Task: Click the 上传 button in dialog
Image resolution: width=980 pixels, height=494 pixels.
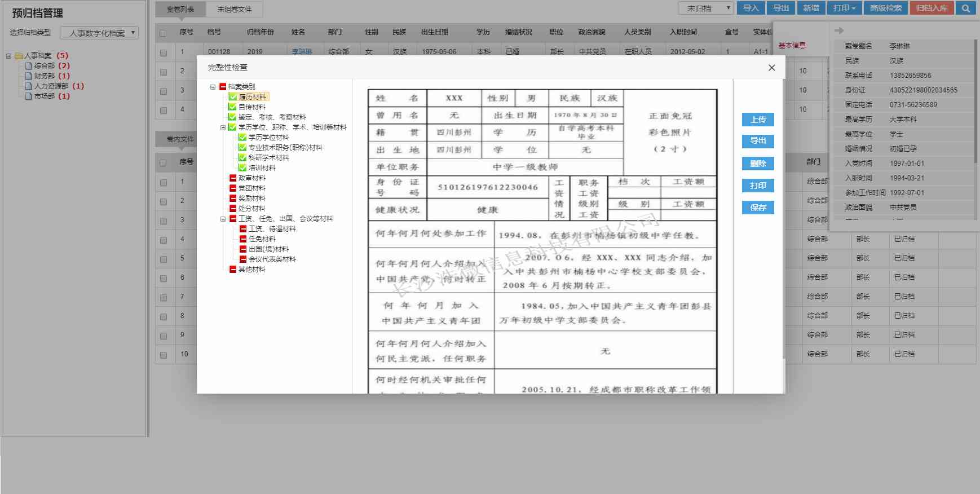Action: click(x=758, y=120)
